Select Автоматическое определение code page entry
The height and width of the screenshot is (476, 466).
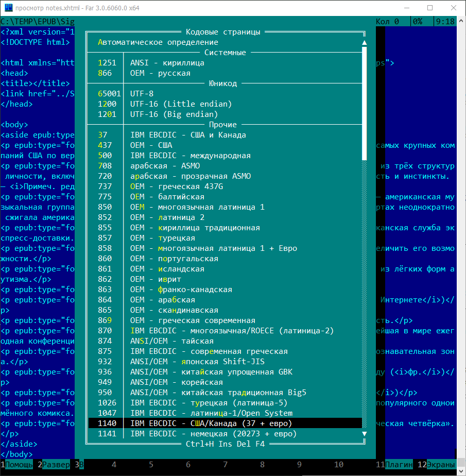225,42
